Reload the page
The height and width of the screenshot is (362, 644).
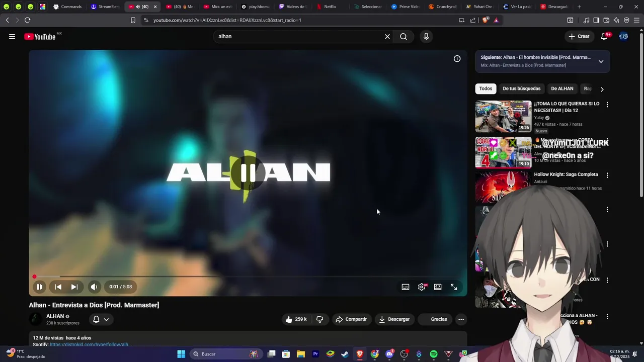(27, 20)
